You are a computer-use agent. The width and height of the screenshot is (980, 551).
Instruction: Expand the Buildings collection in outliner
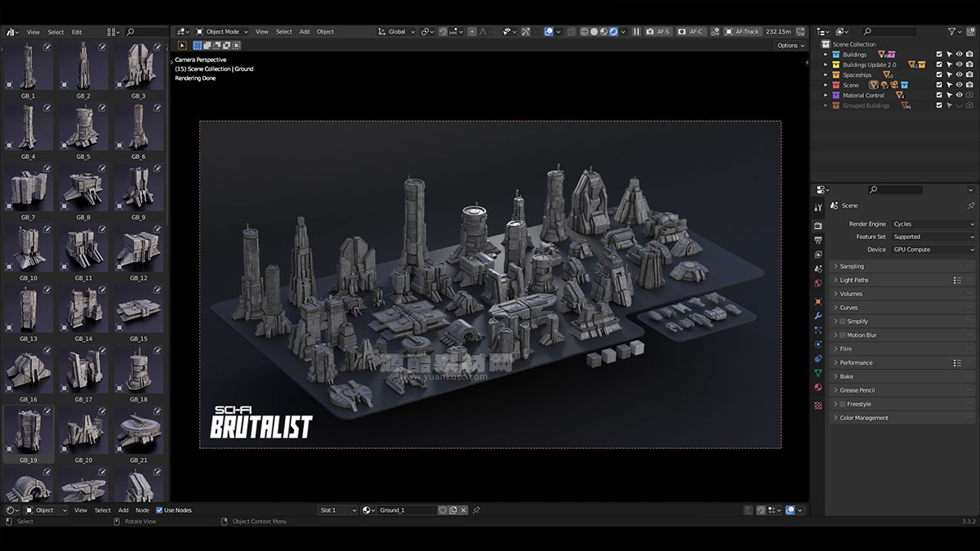pos(826,55)
